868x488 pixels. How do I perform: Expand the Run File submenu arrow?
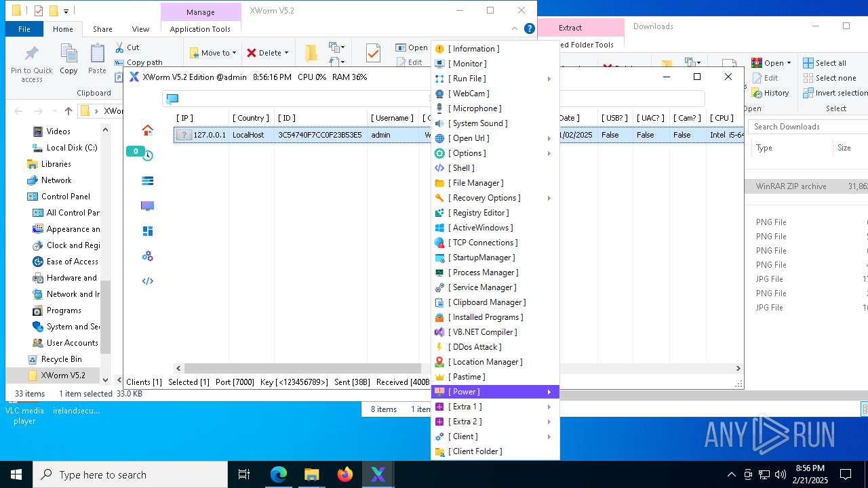(x=549, y=79)
